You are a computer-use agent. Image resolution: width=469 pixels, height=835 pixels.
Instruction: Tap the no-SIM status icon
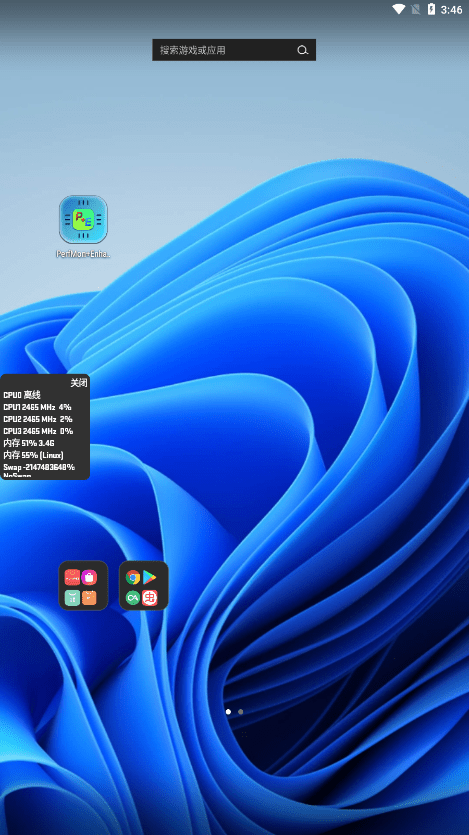tap(416, 9)
